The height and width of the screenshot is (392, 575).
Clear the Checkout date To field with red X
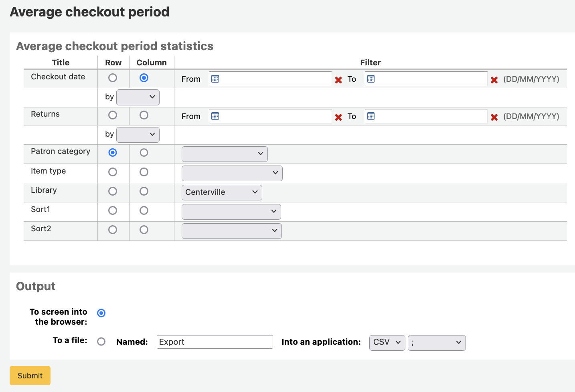(494, 80)
